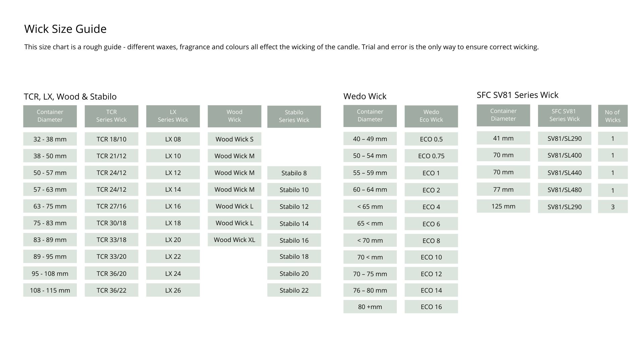Select the TCR Series Wick column header

[x=111, y=116]
